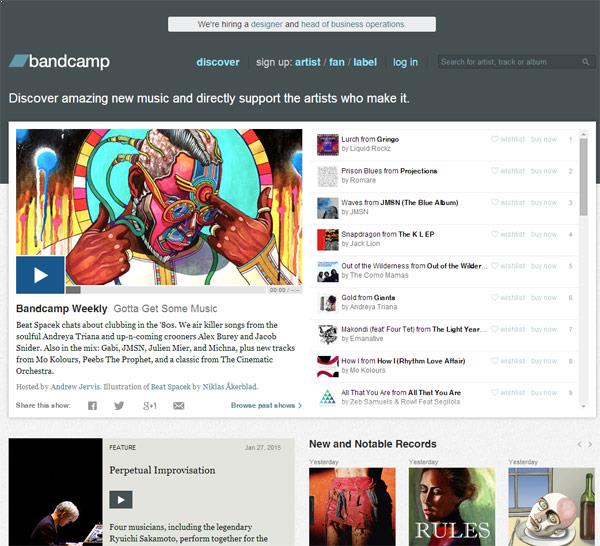Add Prison Blues to wishlist

(508, 171)
